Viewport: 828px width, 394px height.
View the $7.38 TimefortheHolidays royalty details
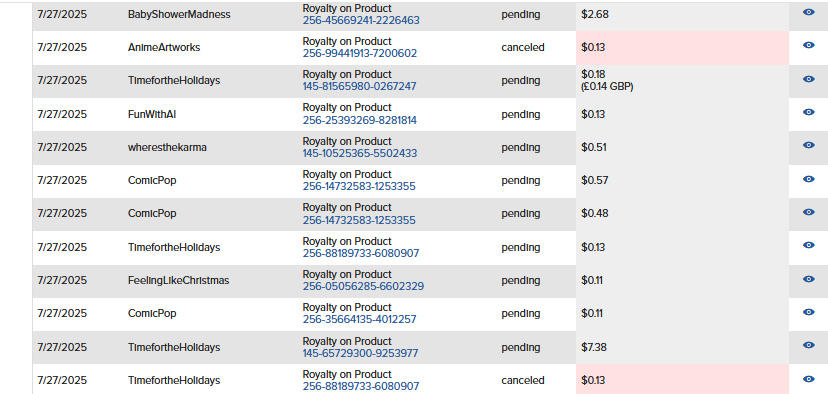(x=808, y=345)
